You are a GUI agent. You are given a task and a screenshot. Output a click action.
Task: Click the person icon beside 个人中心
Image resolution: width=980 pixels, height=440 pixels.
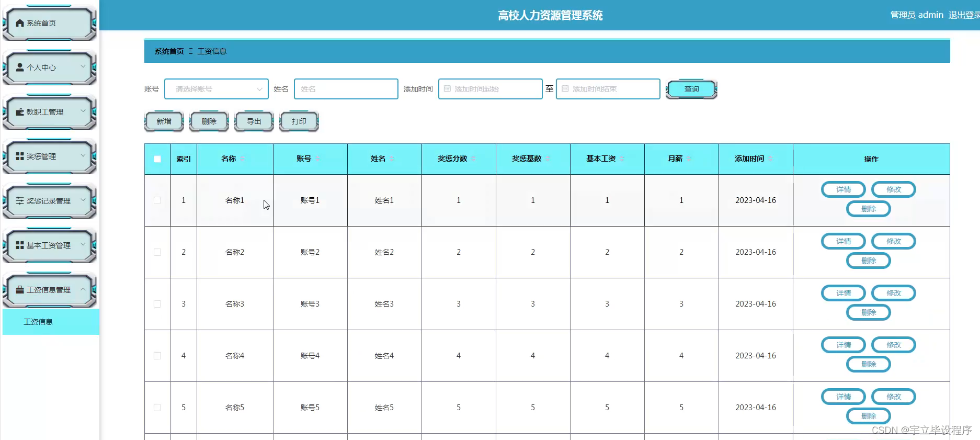click(20, 67)
